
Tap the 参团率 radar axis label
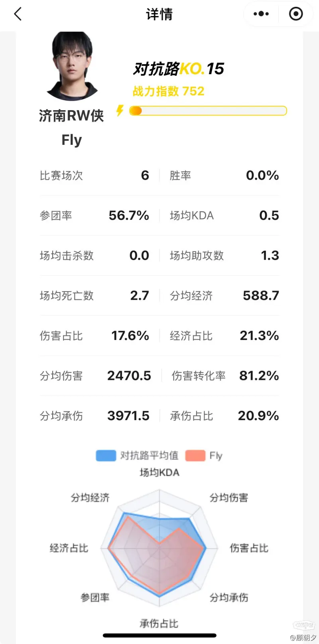tap(95, 597)
